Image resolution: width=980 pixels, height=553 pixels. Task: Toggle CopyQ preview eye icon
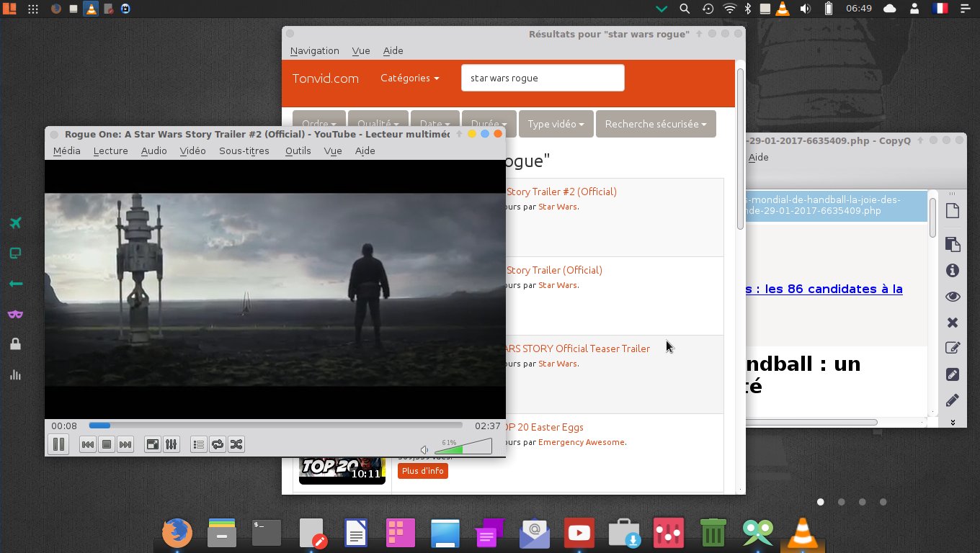952,297
